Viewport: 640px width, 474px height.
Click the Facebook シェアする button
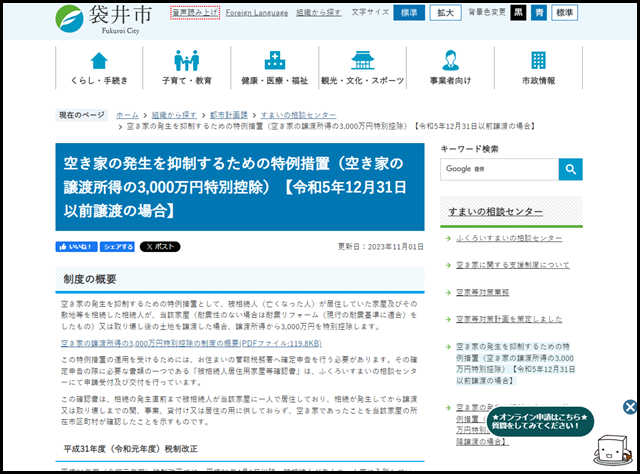coord(117,247)
